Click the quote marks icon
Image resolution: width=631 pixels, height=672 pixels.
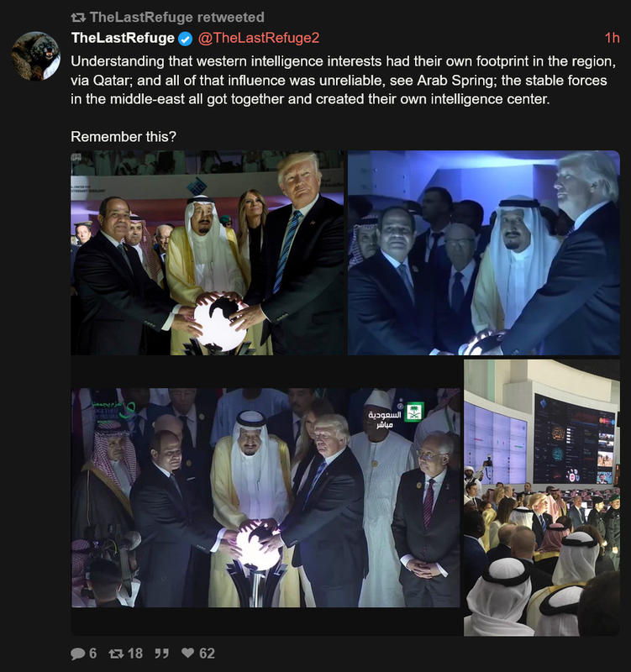click(161, 654)
